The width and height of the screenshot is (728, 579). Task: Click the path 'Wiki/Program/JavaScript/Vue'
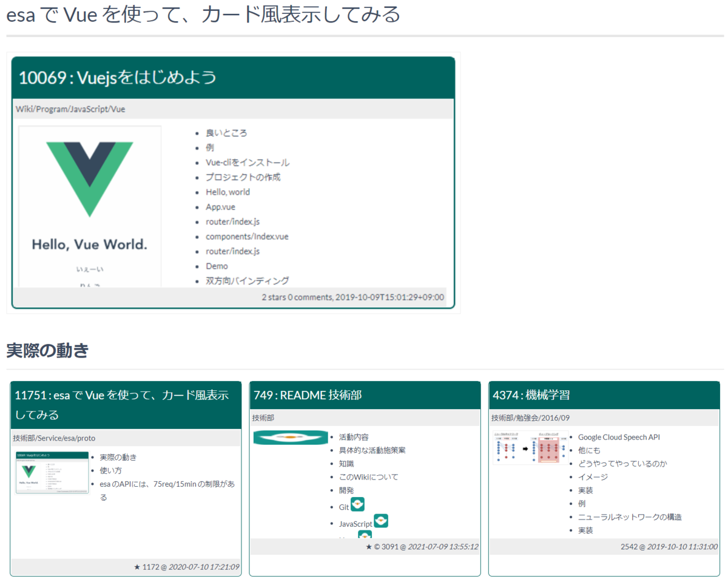(x=70, y=109)
